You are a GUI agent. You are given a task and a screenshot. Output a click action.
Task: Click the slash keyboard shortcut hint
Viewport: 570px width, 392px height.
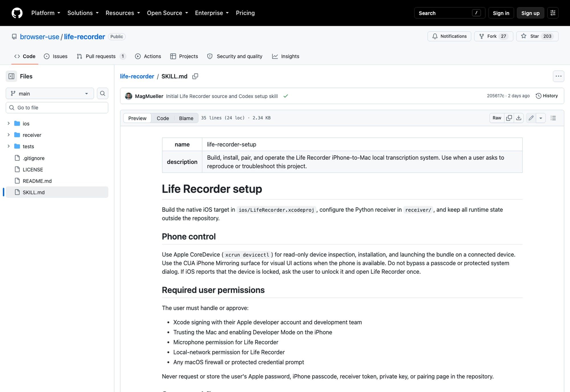pos(476,13)
